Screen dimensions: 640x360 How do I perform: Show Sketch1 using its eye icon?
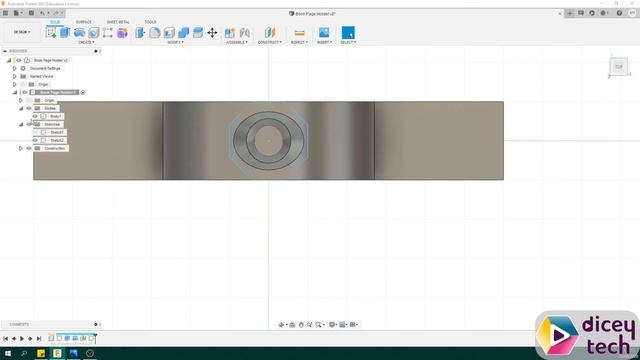click(35, 132)
